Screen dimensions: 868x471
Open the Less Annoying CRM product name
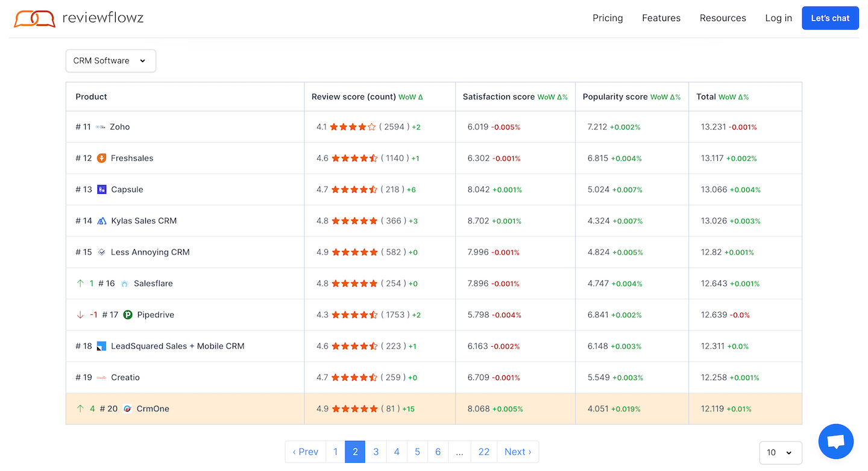[150, 252]
